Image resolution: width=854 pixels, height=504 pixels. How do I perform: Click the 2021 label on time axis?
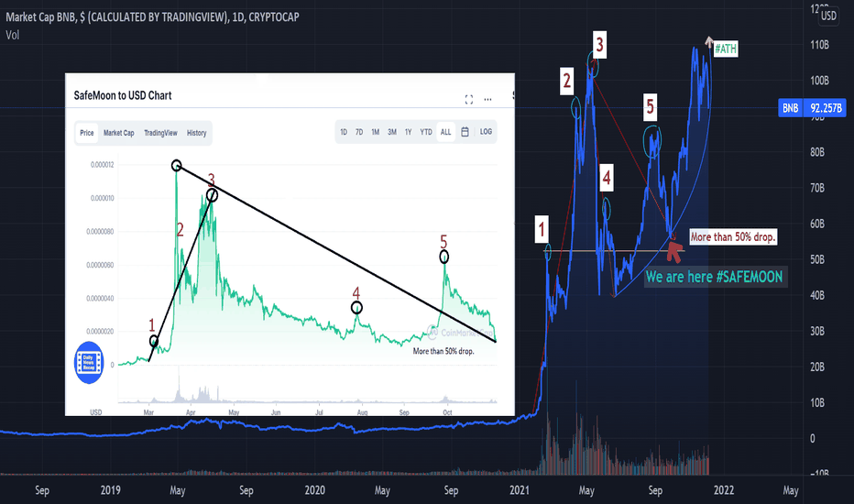(519, 490)
